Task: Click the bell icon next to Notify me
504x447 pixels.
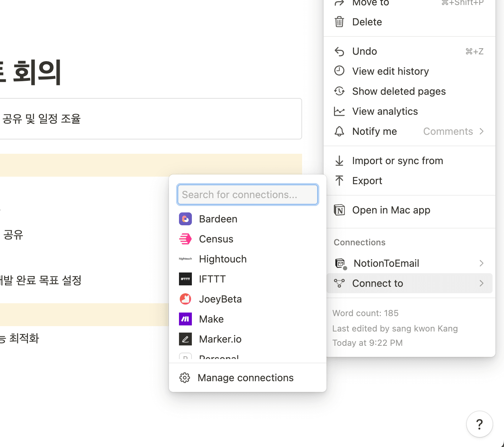Action: coord(339,131)
